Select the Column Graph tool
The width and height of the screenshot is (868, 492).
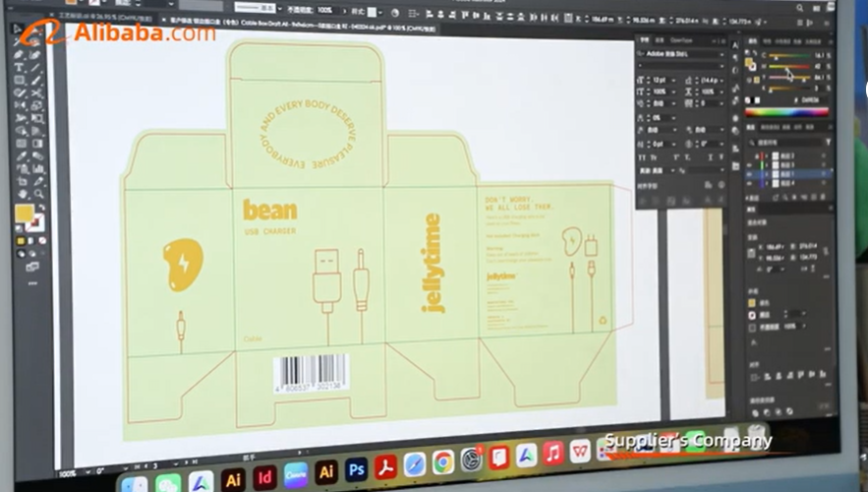(x=38, y=169)
